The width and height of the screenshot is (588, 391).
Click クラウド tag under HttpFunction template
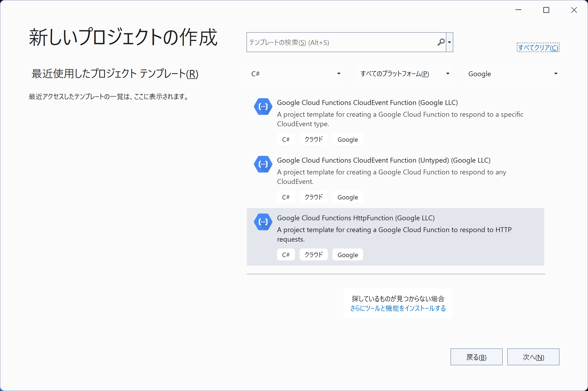point(313,255)
